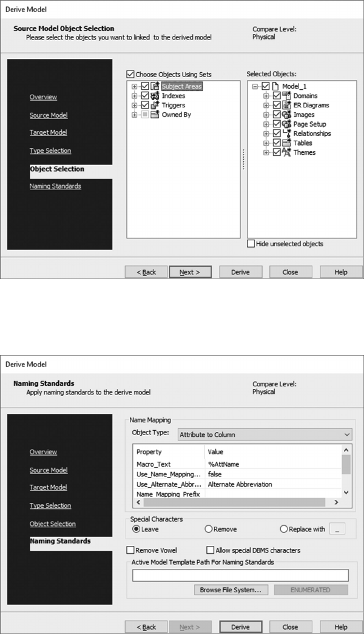Viewport: 364px width, 634px height.
Task: Uncheck the Themes checkbox
Action: click(277, 152)
